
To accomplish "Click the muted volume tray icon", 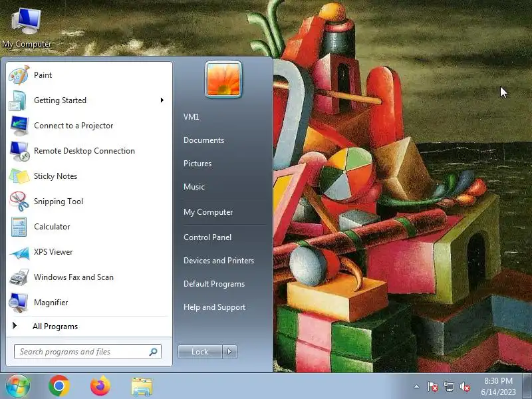I will click(465, 386).
